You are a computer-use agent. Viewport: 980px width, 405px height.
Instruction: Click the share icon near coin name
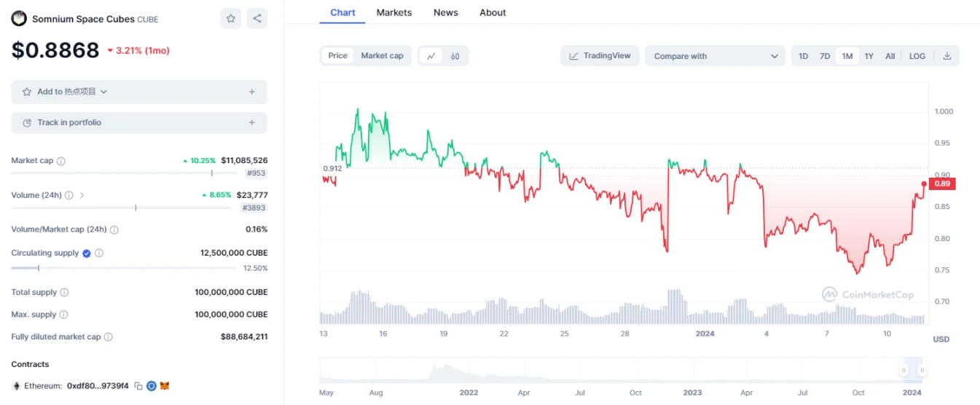pyautogui.click(x=256, y=19)
